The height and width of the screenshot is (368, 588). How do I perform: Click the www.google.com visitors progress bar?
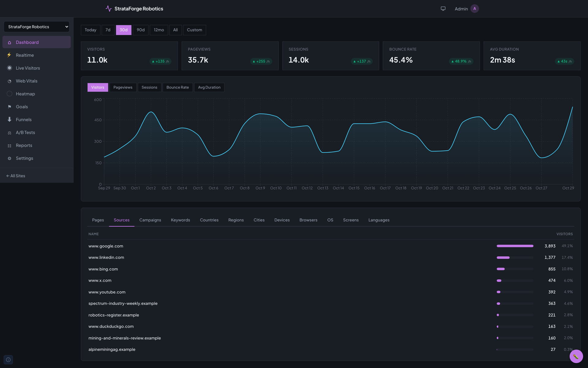515,246
